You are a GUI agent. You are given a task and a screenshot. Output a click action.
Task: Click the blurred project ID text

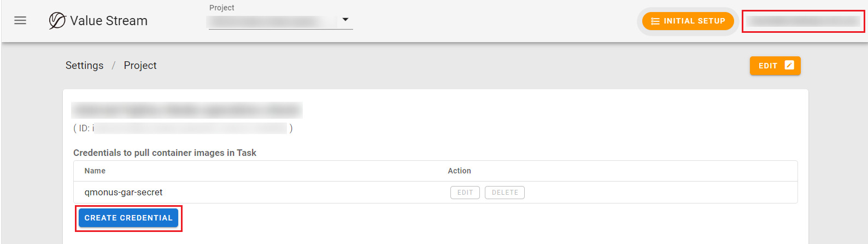pos(190,128)
